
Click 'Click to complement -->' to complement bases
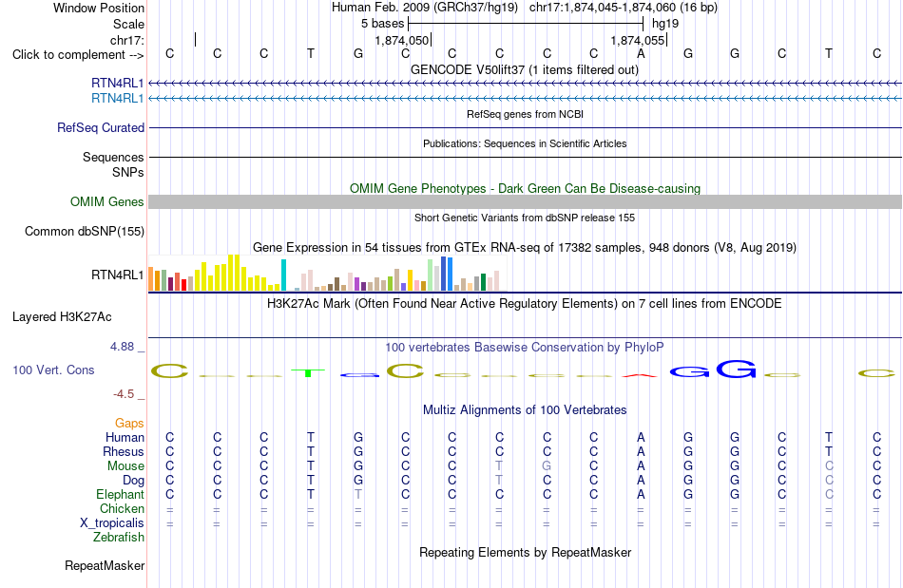coord(78,55)
